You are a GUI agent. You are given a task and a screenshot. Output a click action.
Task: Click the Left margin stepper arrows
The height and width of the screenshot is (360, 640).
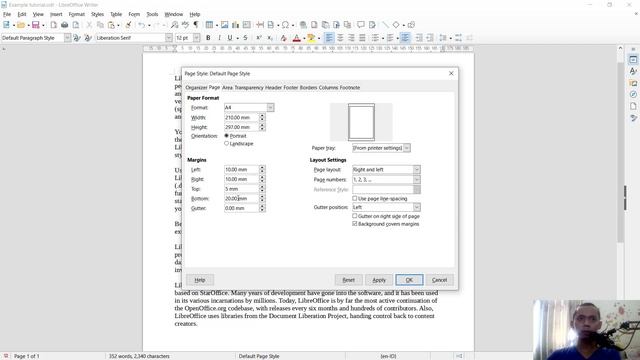[x=262, y=169]
